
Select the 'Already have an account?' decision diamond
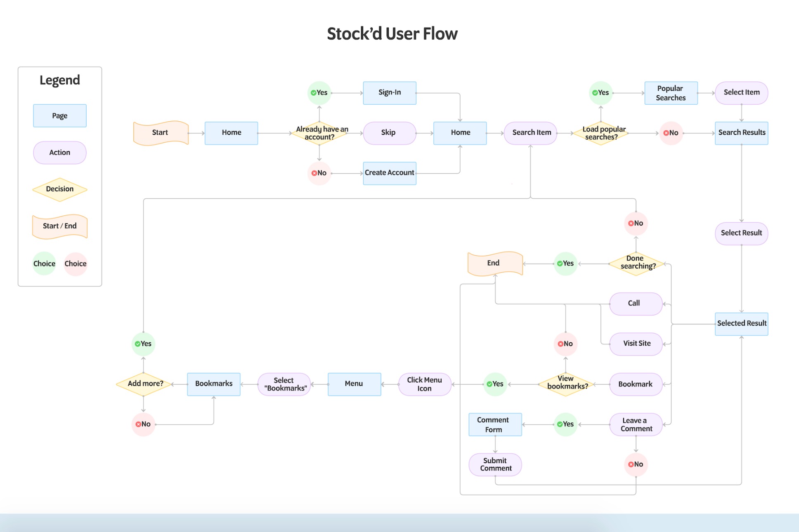[x=319, y=133]
